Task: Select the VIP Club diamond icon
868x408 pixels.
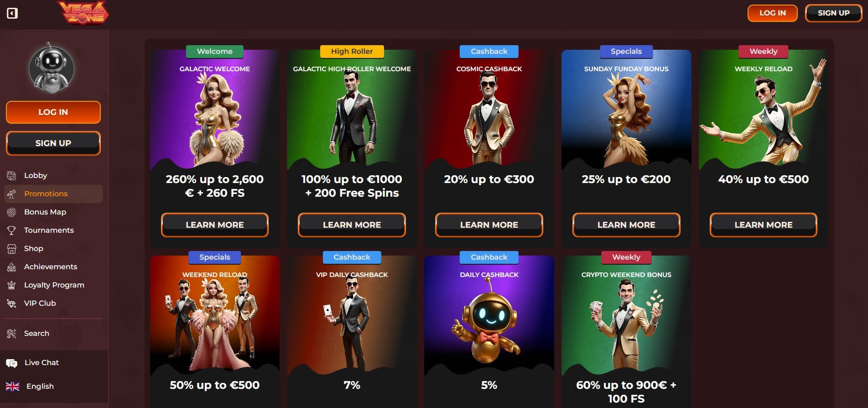Action: (11, 303)
